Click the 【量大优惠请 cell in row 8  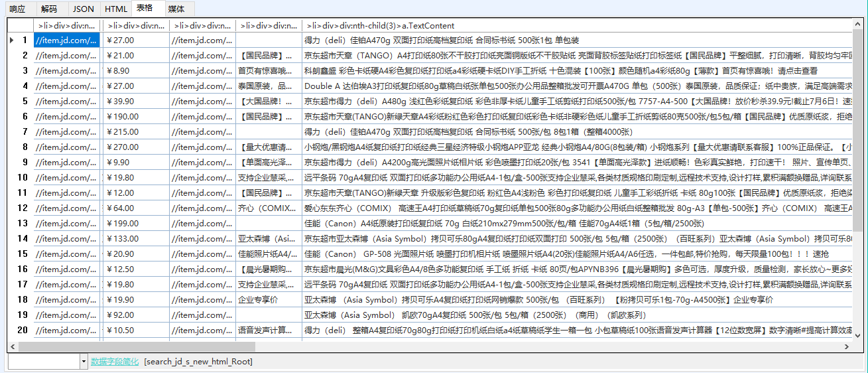point(268,147)
